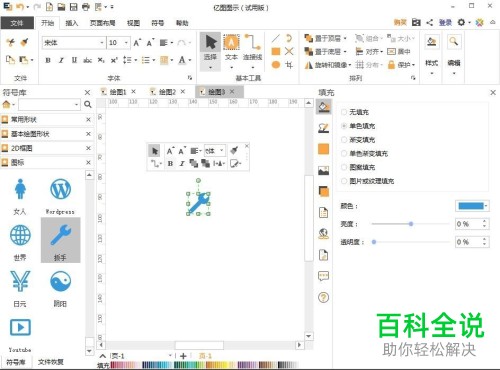Open the line style panel icon

point(323,128)
